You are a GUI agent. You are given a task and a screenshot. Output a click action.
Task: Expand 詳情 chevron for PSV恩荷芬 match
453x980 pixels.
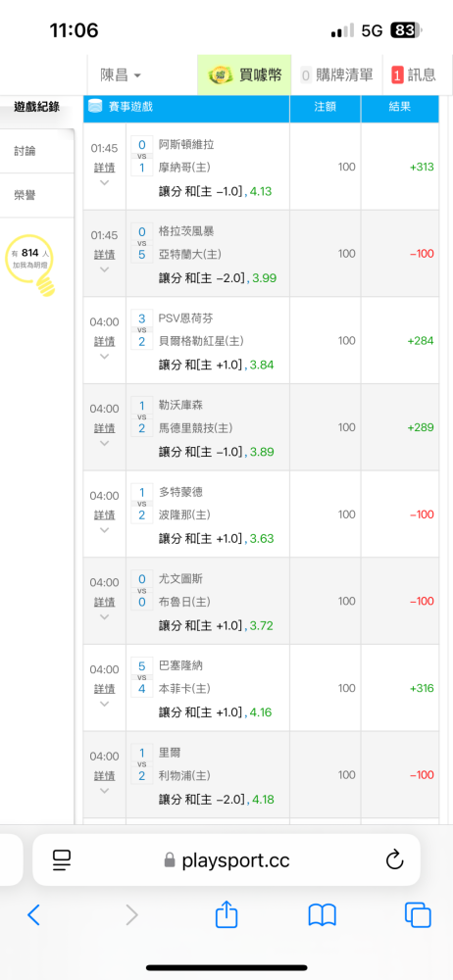[x=105, y=357]
